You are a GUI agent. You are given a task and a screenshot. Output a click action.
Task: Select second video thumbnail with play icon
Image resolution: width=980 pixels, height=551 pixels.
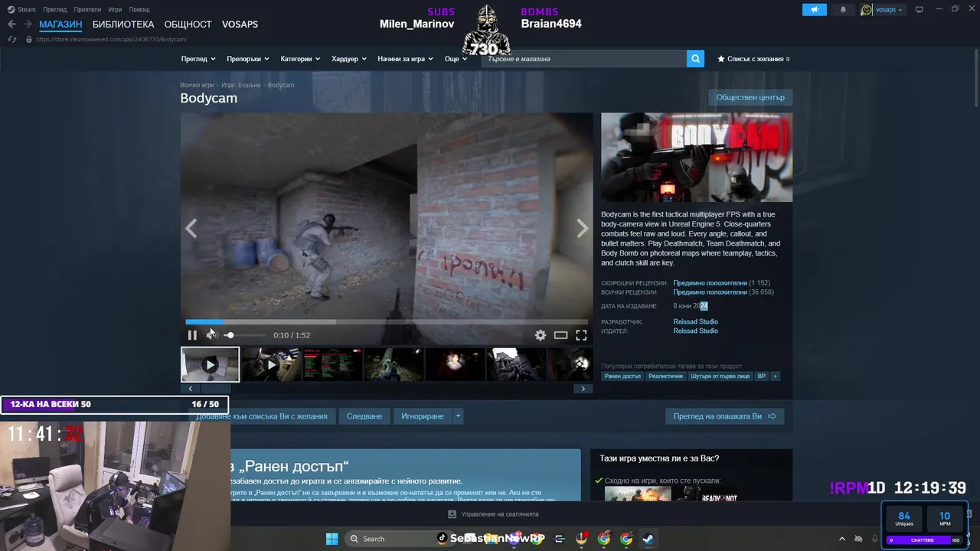[271, 364]
